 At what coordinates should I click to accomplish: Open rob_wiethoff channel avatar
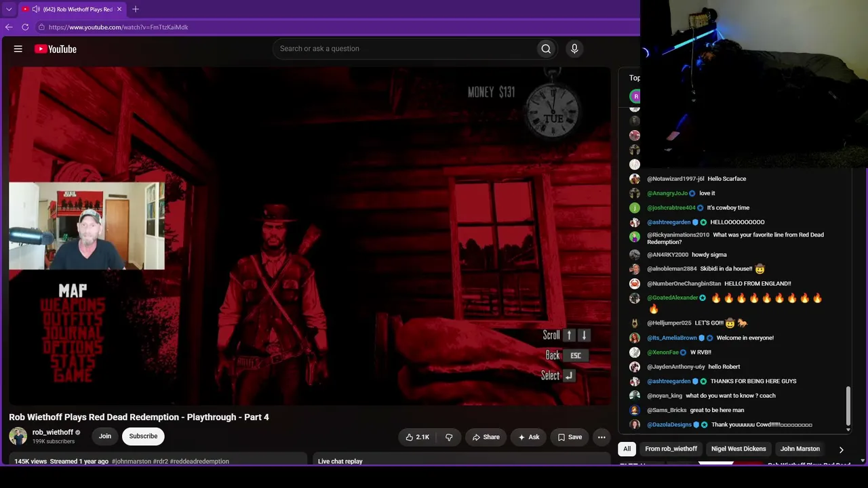click(x=18, y=436)
